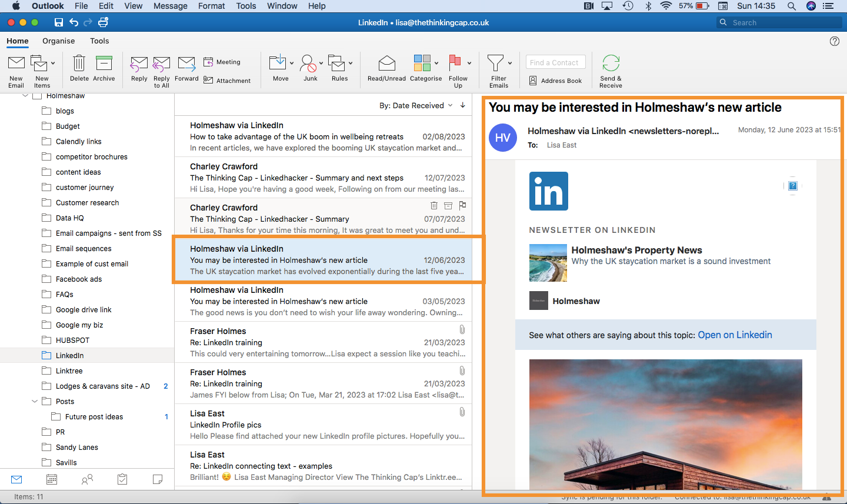
Task: Toggle Read/Unread on the selected email
Action: coord(386,69)
